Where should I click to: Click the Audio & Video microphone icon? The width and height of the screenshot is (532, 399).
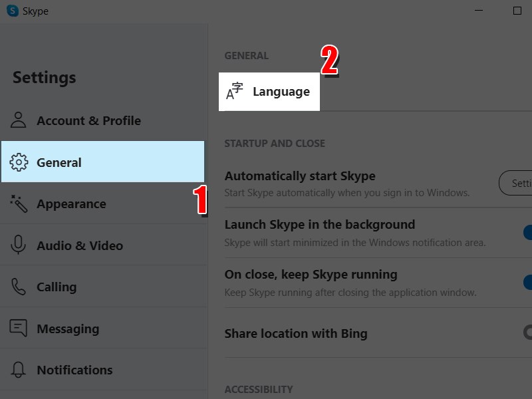click(x=19, y=245)
